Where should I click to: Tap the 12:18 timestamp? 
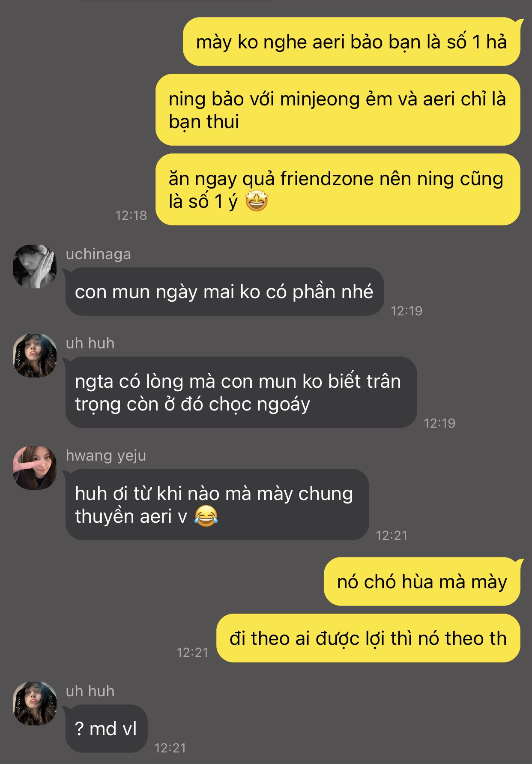(131, 215)
